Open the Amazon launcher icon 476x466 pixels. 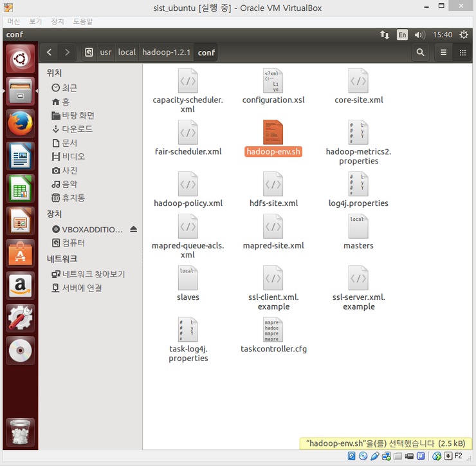[x=20, y=286]
